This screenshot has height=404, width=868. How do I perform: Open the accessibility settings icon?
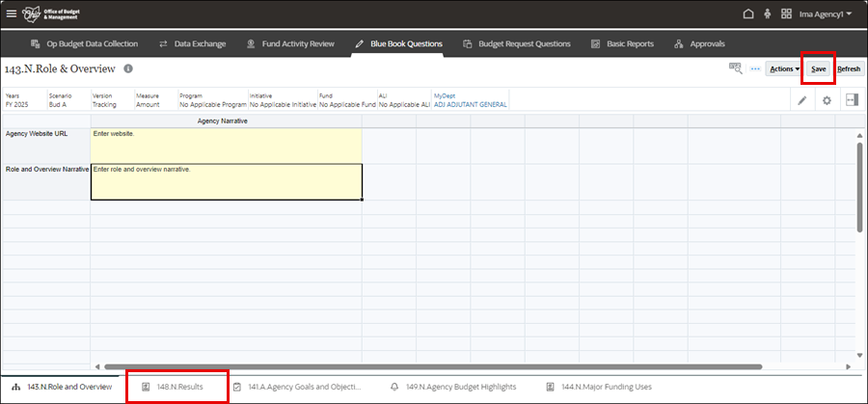coord(768,14)
